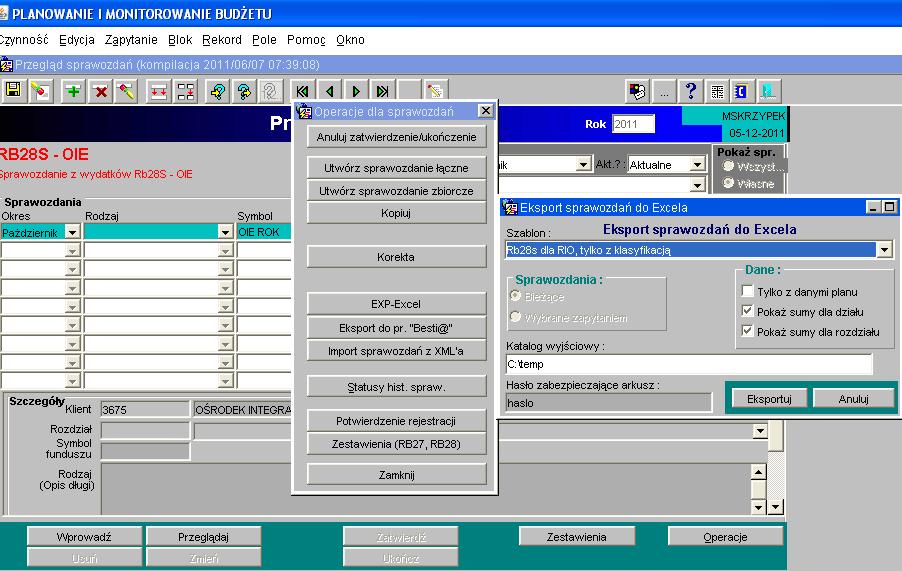
Task: Select Wszyst... in Pokaż spr.
Action: click(x=728, y=166)
